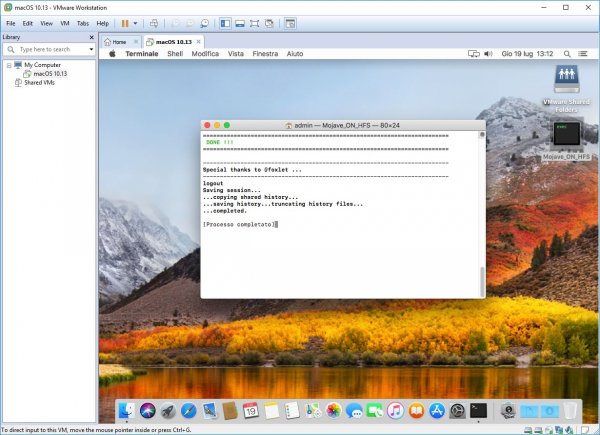The width and height of the screenshot is (600, 435).
Task: Open the Terminale menu
Action: (142, 54)
